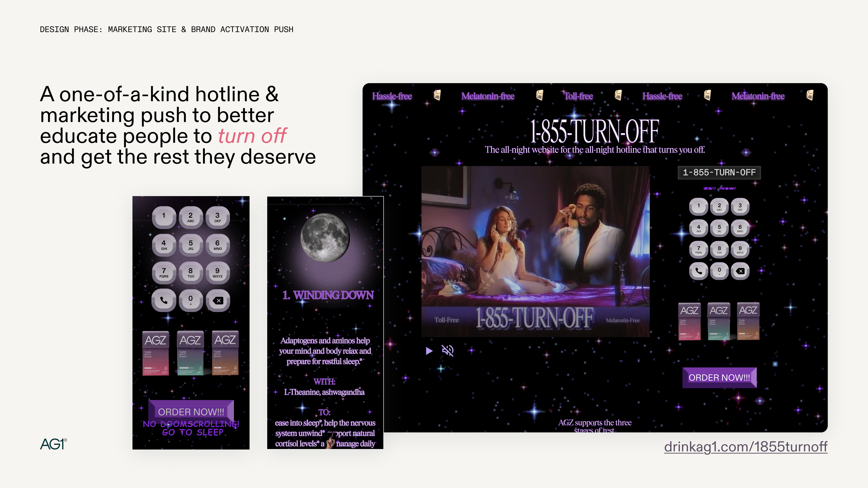The width and height of the screenshot is (868, 488).
Task: Click the 1-855-TURN-OFF number display field
Action: pos(719,172)
